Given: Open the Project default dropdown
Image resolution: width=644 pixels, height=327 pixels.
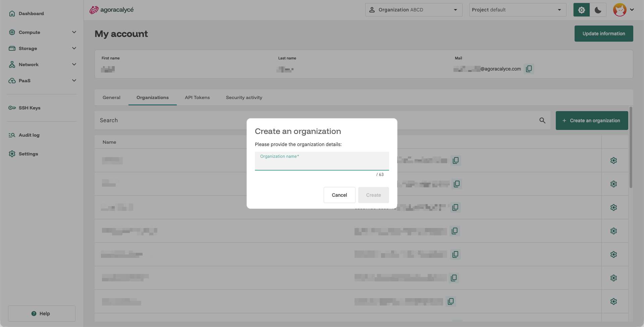Looking at the screenshot, I should tap(518, 10).
